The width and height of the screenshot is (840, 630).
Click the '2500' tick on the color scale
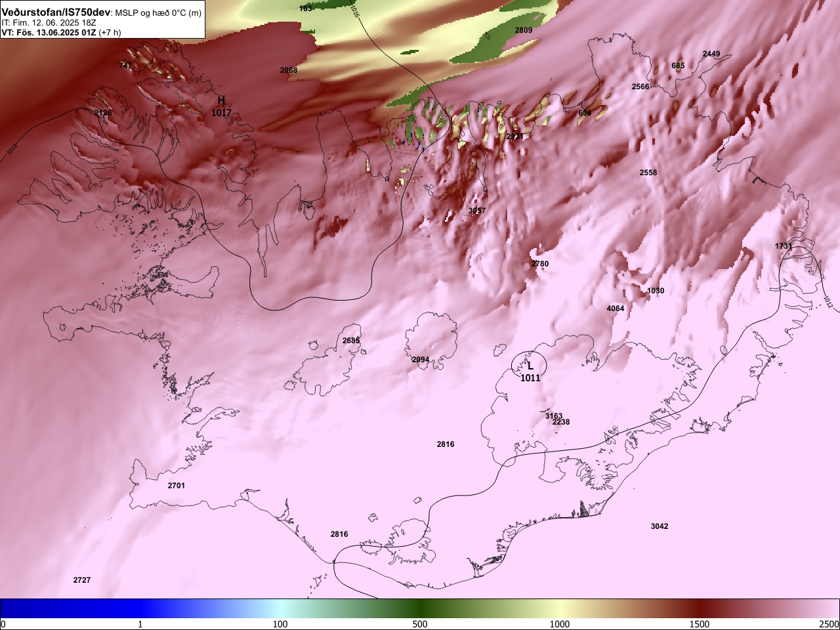point(829,624)
